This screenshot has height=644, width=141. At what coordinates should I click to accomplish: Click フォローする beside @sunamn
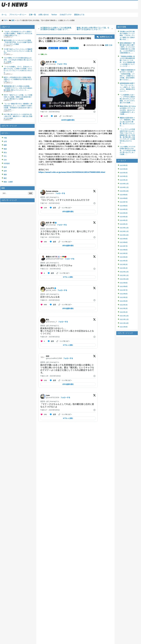(60, 193)
